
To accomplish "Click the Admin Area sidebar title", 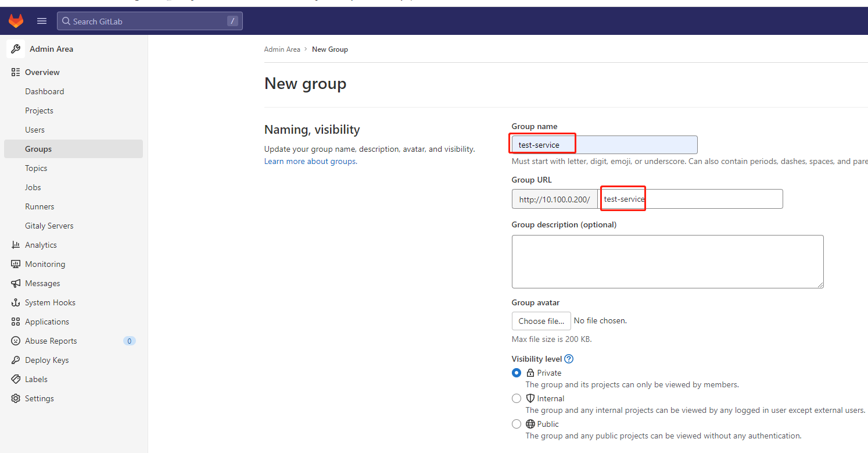I will [52, 49].
